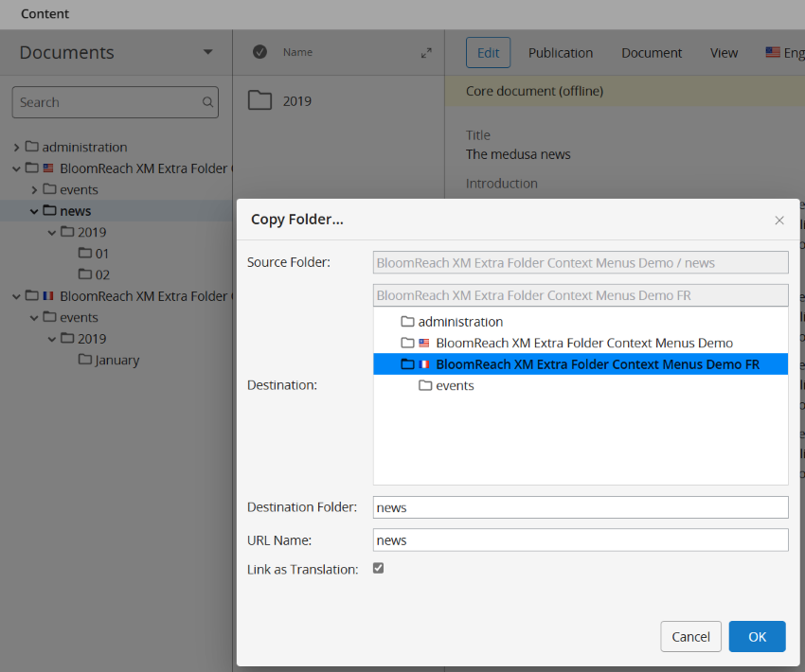Collapse 2019 folder under French events
The image size is (805, 672).
pyautogui.click(x=52, y=339)
